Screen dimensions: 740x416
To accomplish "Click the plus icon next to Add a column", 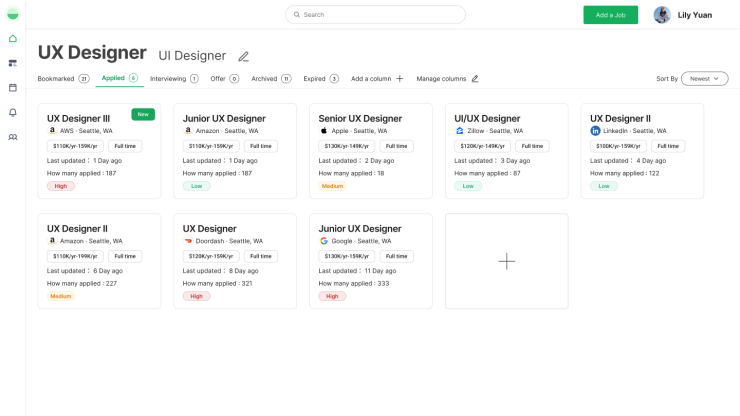I will point(400,79).
